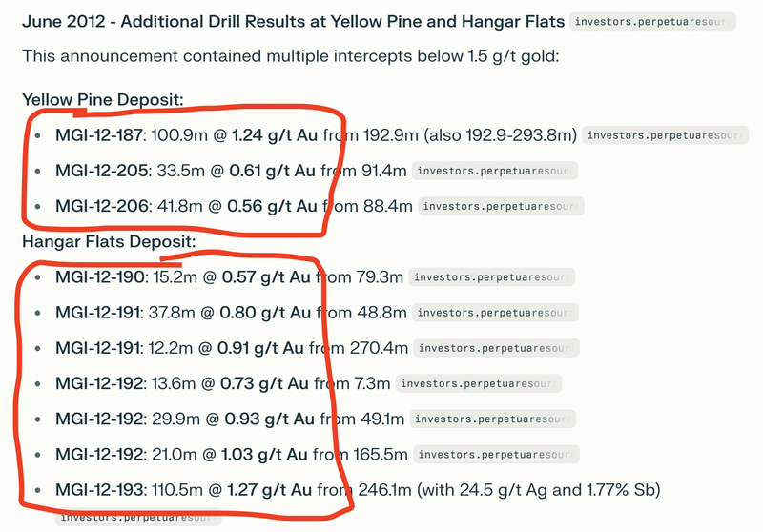Click the June 2012 Additional Drill Results title
The width and height of the screenshot is (763, 532).
pyautogui.click(x=292, y=21)
